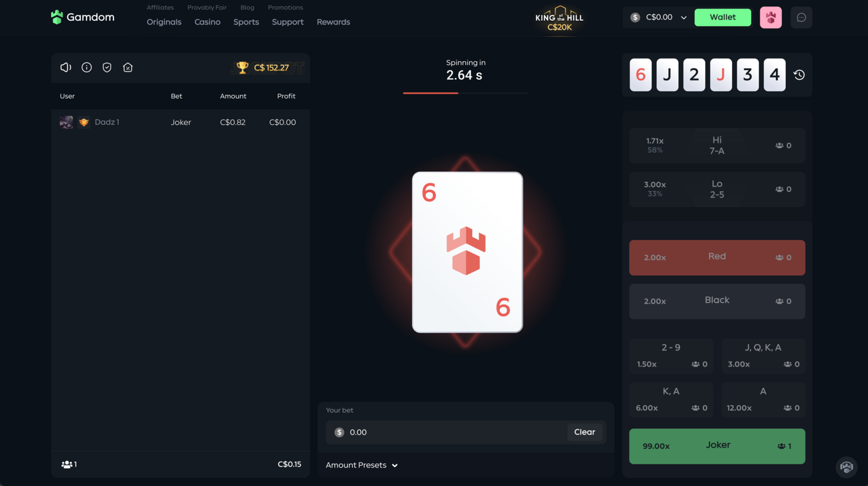Click the Gamdom logo
Viewport: 868px width, 486px height.
point(83,17)
